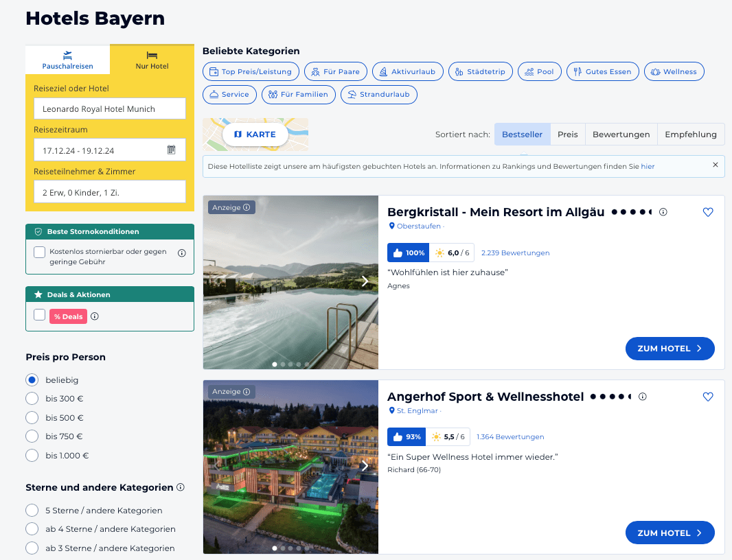The width and height of the screenshot is (732, 560).
Task: Click the Reiseziel oder Hotel input field
Action: pos(110,108)
